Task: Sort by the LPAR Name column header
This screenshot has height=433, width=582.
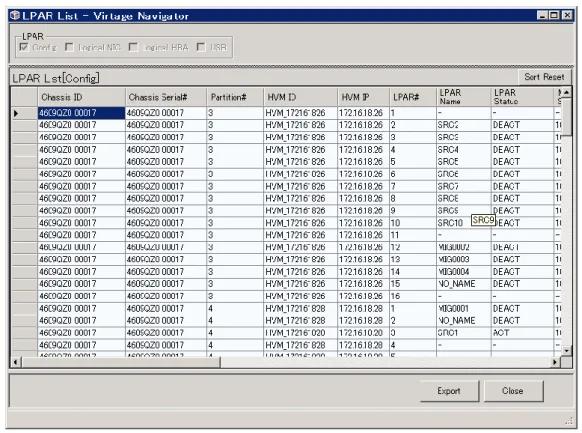Action: [x=463, y=97]
